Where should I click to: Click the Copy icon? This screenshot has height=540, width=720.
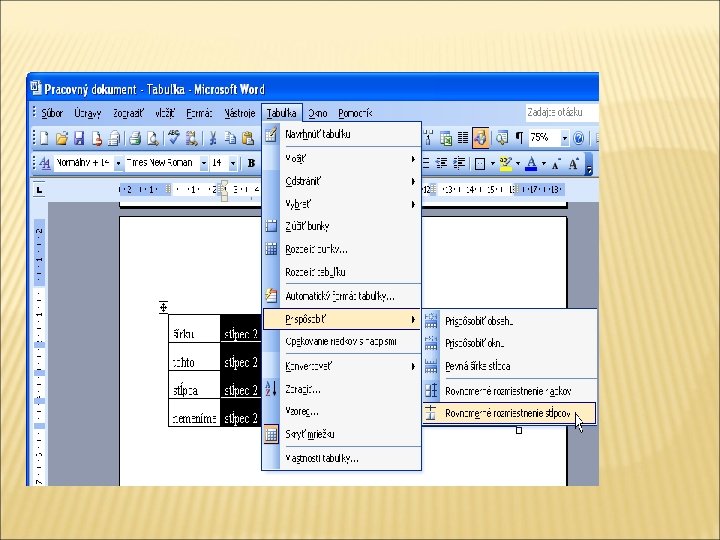coord(230,138)
